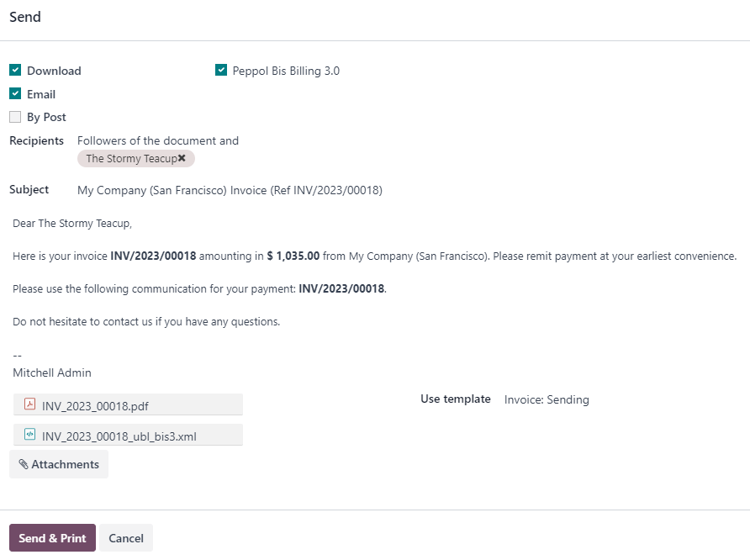The image size is (750, 560).
Task: Click the Subject line to edit it
Action: [230, 190]
